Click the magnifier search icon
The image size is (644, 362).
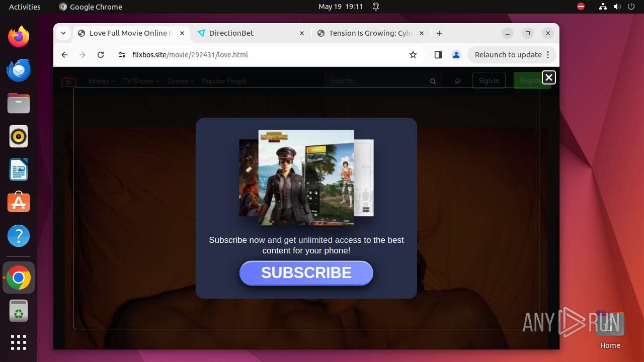[433, 81]
